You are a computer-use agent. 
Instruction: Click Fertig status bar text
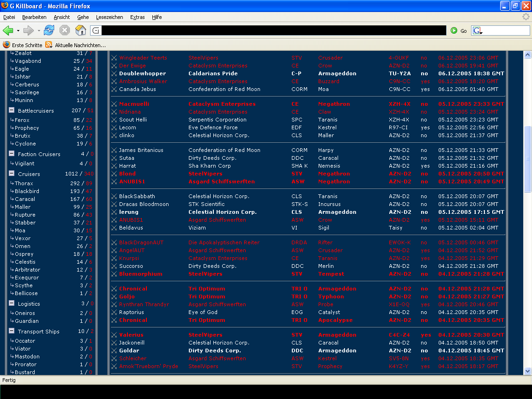[x=9, y=380]
